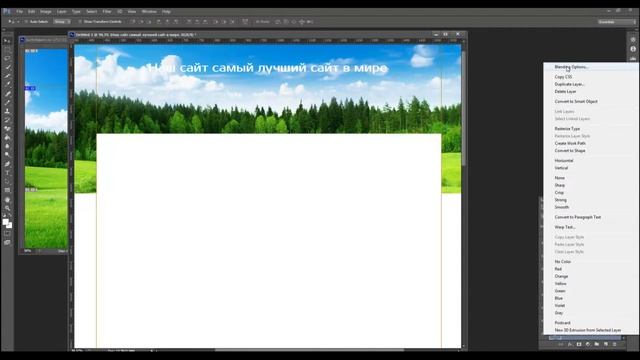640x360 pixels.
Task: Open the File menu
Action: pyautogui.click(x=19, y=11)
